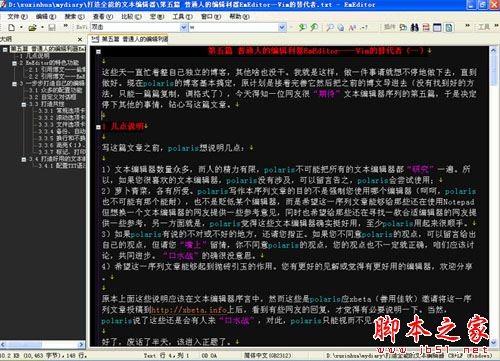Select outline item 2.1 引用博文

tap(57, 70)
